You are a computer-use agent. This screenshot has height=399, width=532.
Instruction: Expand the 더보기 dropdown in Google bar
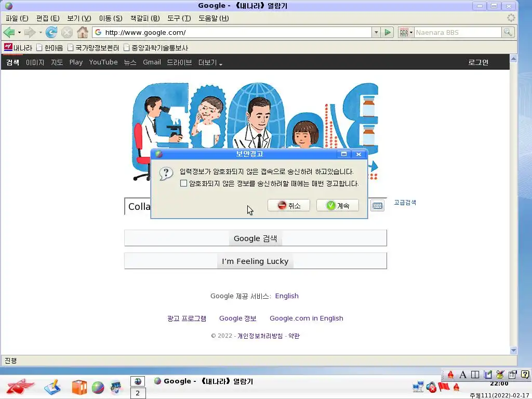tap(210, 62)
